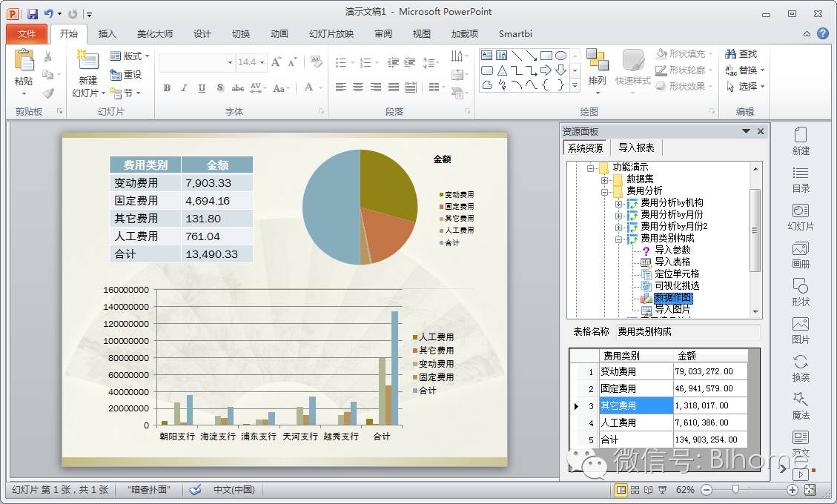Toggle Underline text formatting
The width and height of the screenshot is (837, 504).
click(x=202, y=88)
